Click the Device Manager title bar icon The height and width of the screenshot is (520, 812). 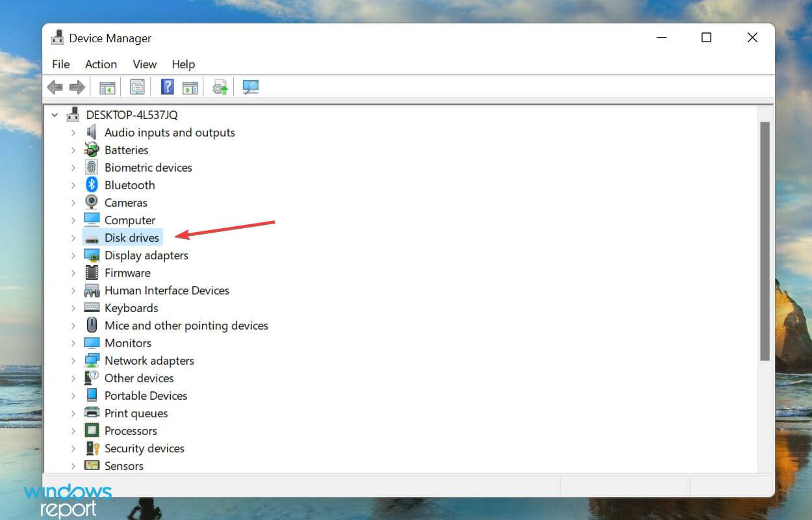57,38
